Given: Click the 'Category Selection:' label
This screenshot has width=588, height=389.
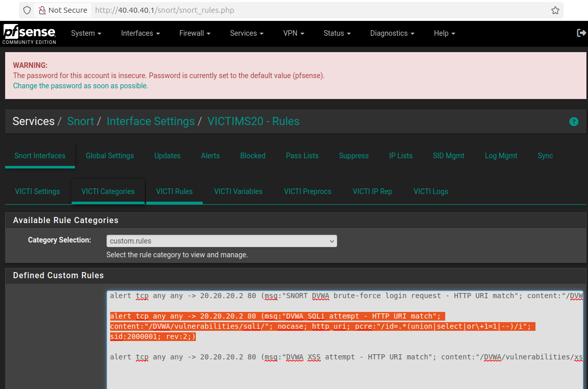Looking at the screenshot, I should tap(59, 240).
